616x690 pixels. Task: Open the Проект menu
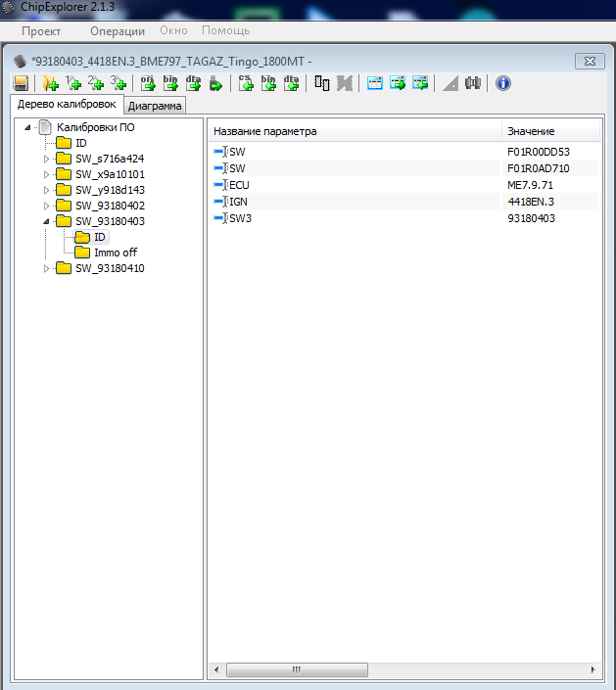[x=41, y=31]
